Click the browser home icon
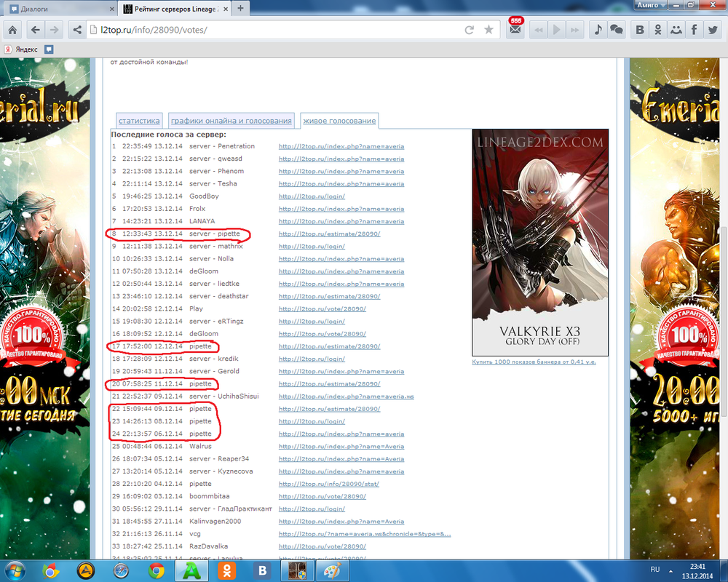 (13, 30)
